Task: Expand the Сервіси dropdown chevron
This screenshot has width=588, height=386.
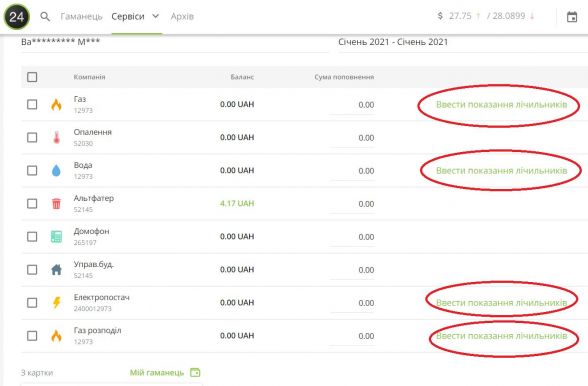Action: click(x=156, y=16)
